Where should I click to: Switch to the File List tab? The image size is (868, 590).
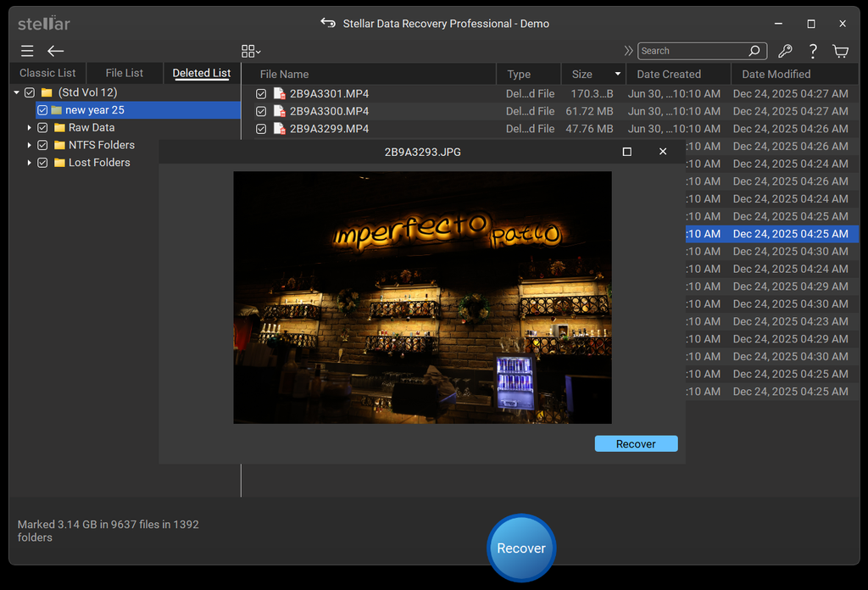coord(125,73)
